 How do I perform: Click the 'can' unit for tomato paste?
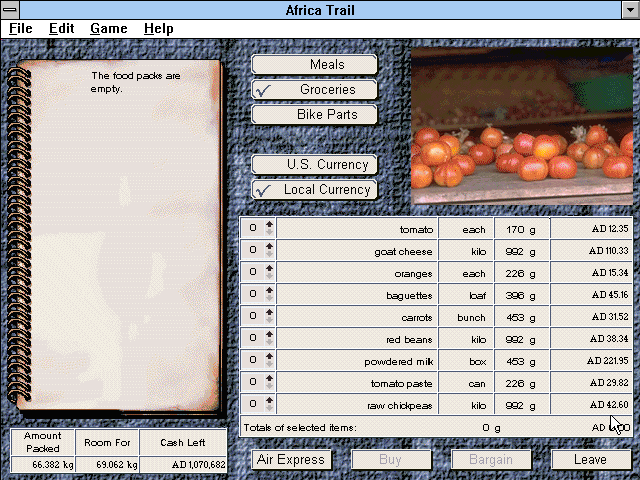point(477,384)
